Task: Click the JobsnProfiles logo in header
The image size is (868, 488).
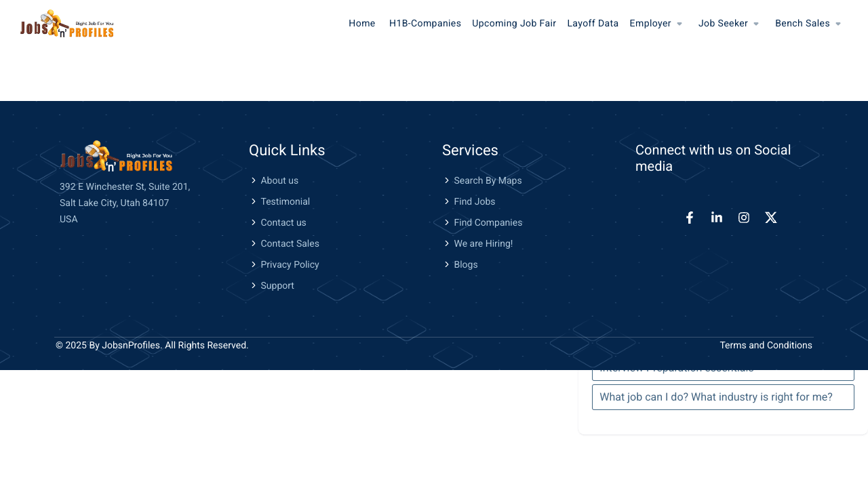Action: [x=67, y=24]
